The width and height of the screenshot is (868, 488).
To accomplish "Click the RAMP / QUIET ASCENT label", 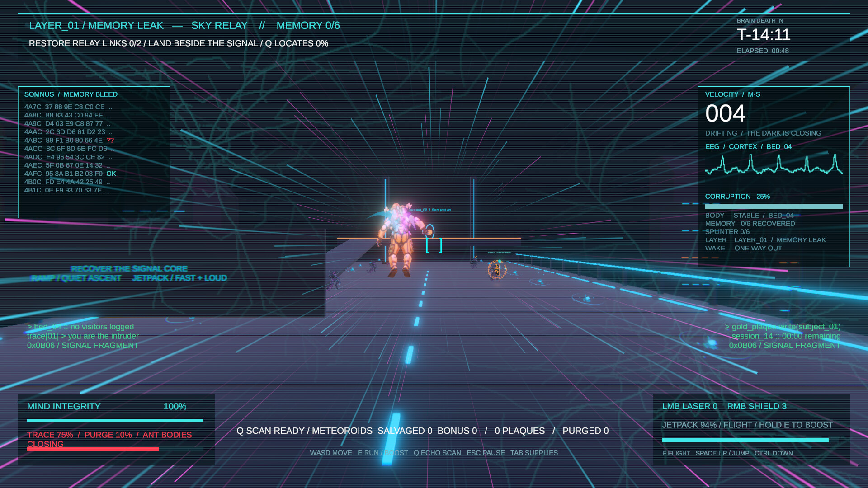I will (x=76, y=278).
